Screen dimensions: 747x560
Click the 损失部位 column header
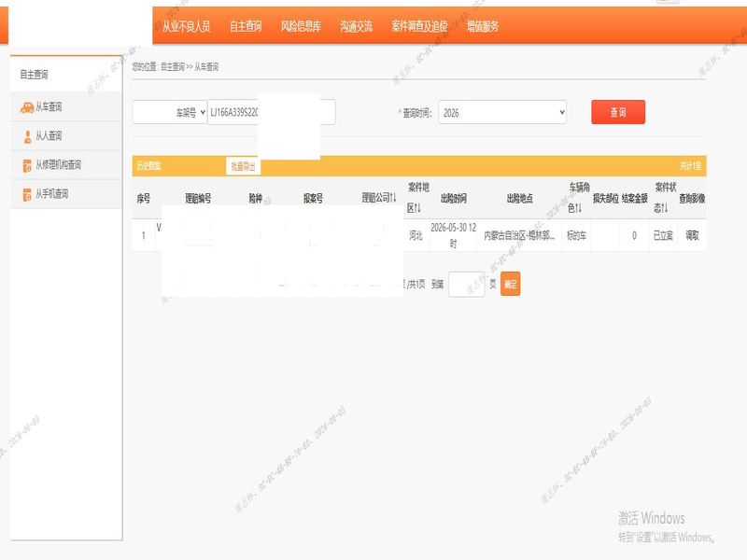point(605,198)
